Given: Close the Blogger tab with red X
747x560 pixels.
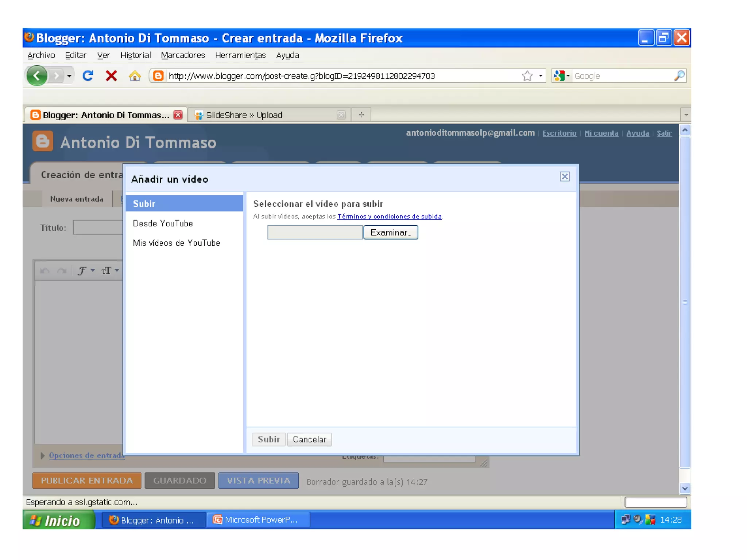Looking at the screenshot, I should 178,115.
